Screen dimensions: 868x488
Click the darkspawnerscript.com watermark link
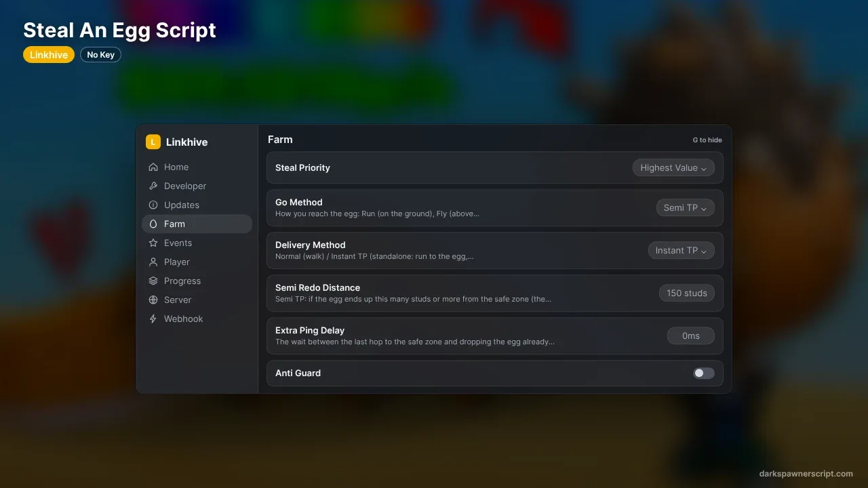click(x=806, y=474)
